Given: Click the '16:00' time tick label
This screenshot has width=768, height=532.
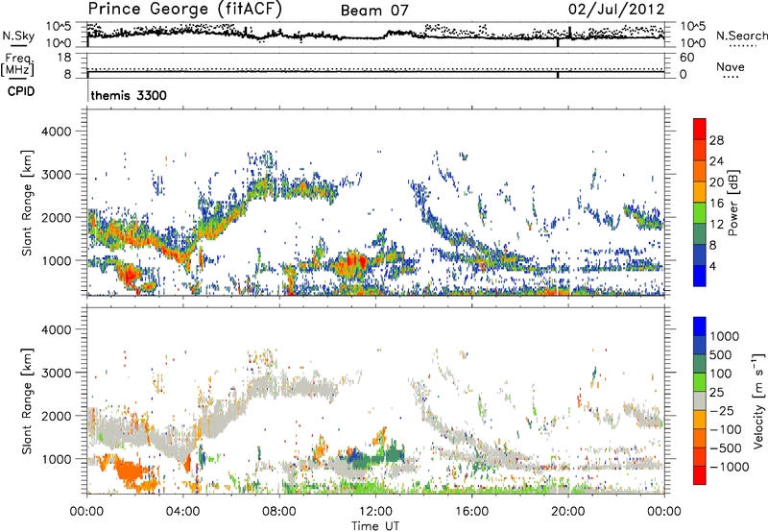Looking at the screenshot, I should pos(471,512).
